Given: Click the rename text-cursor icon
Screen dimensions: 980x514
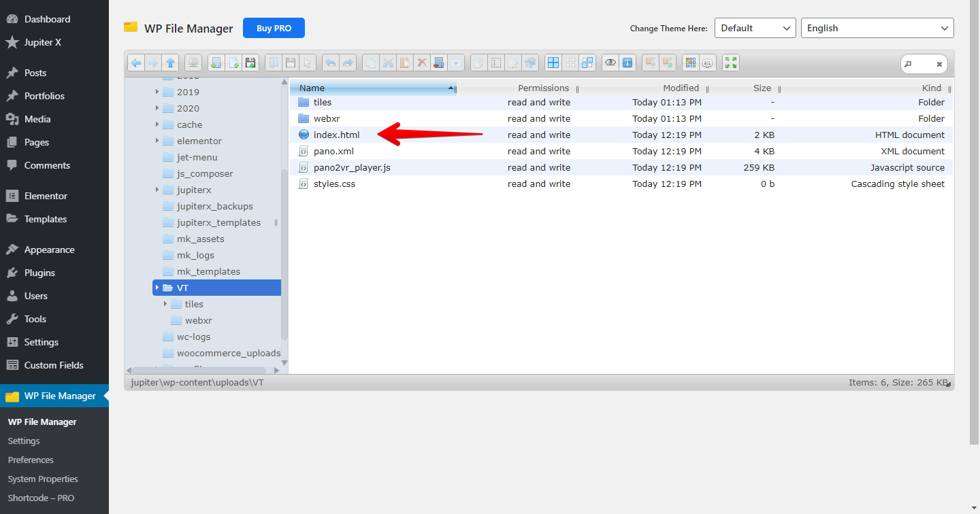Looking at the screenshot, I should click(496, 63).
